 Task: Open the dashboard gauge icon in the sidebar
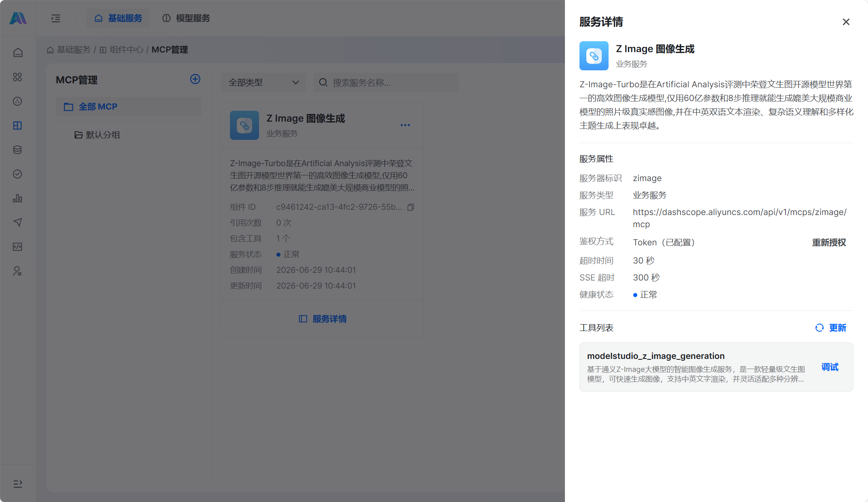[x=17, y=101]
